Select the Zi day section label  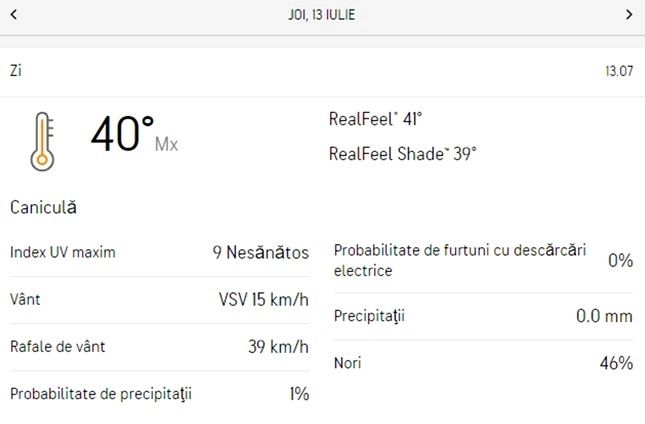point(16,71)
